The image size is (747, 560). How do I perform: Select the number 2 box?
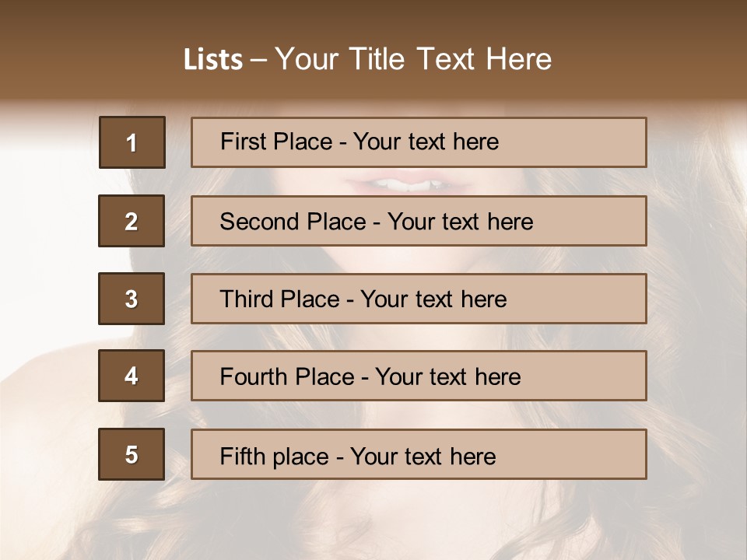[132, 221]
